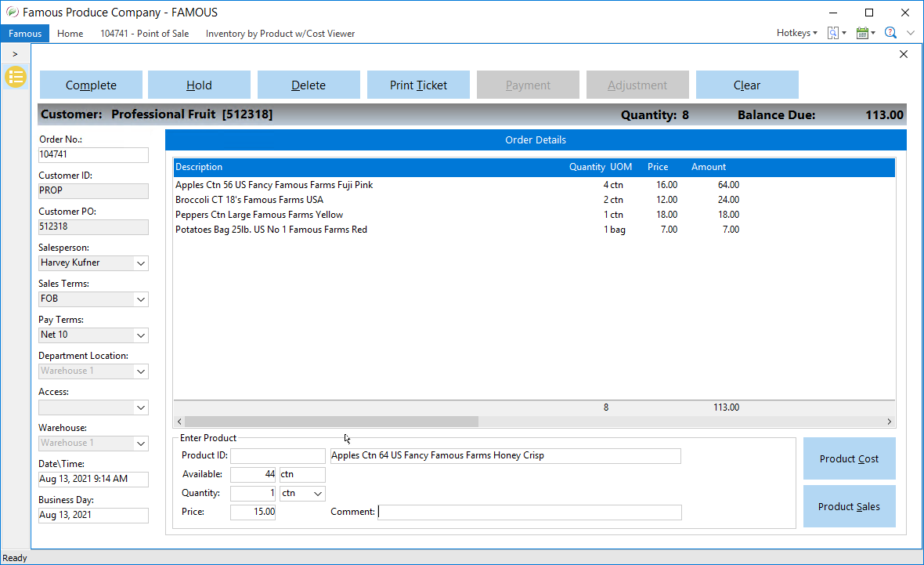Minimize the Famous Produce Company window
924x565 pixels.
click(x=833, y=13)
